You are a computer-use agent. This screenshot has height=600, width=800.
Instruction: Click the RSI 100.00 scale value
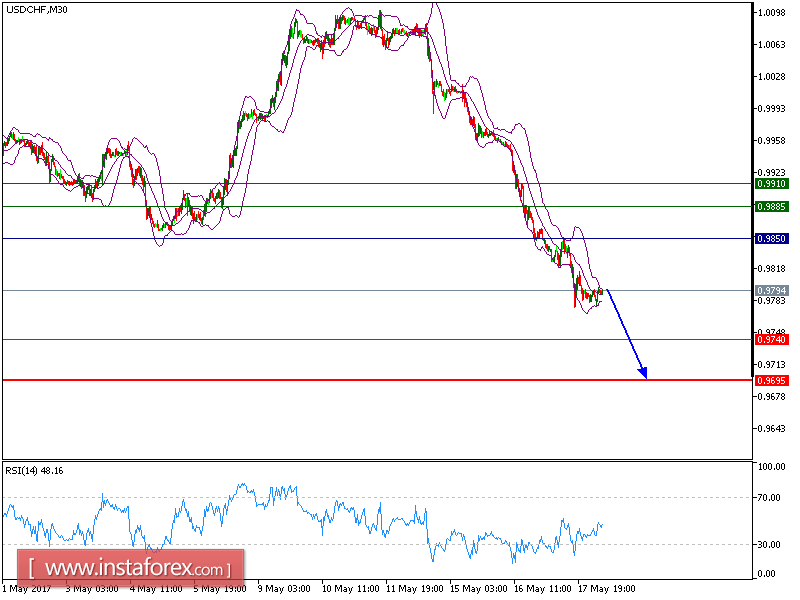coord(772,467)
